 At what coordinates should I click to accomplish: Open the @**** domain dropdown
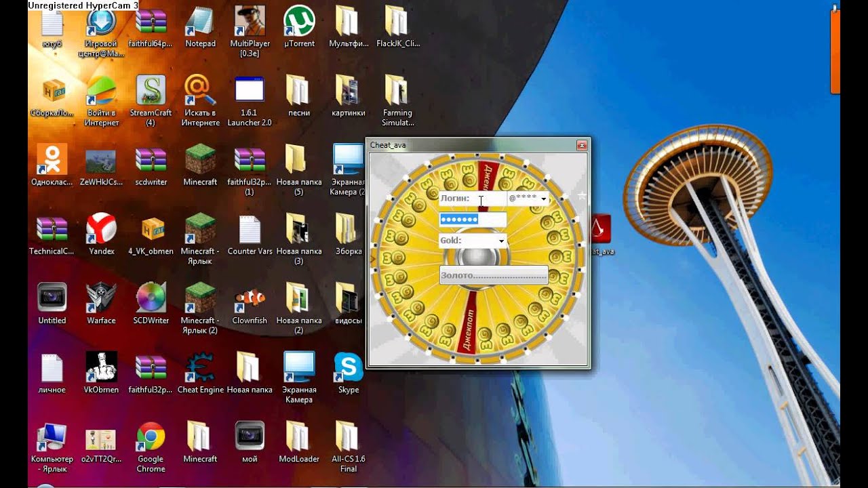543,199
